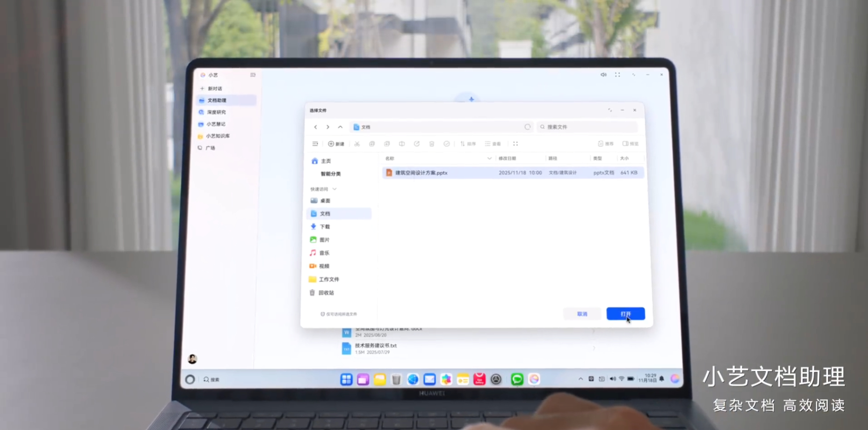868x430 pixels.
Task: Open the 排序 sort options
Action: [x=468, y=144]
